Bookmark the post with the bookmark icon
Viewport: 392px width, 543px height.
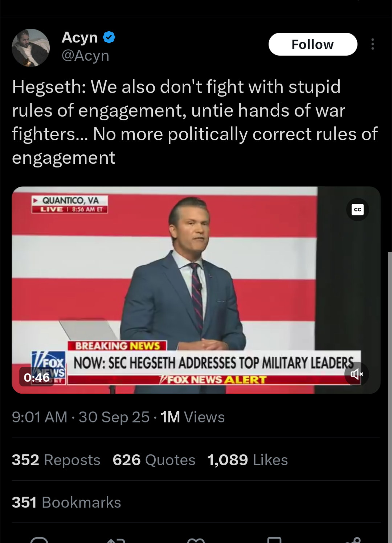click(x=274, y=540)
